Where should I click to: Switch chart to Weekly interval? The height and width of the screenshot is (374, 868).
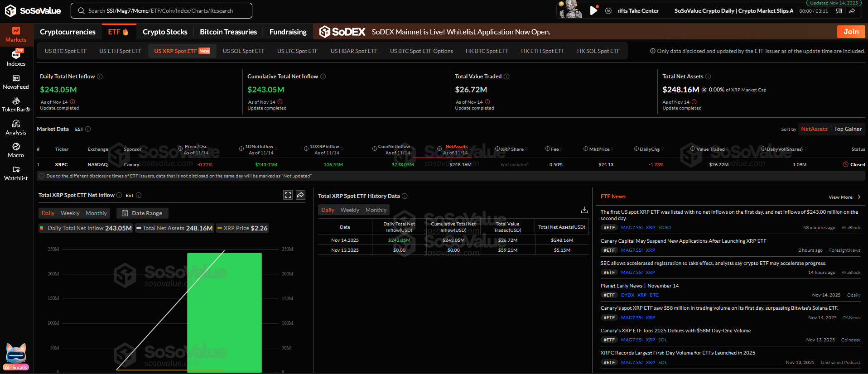point(70,213)
